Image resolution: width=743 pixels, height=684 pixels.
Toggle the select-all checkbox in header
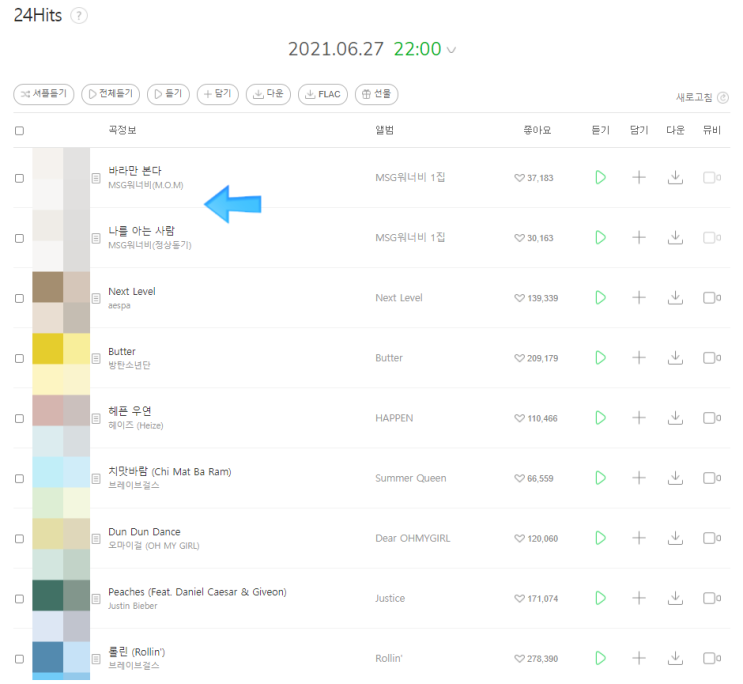point(19,131)
